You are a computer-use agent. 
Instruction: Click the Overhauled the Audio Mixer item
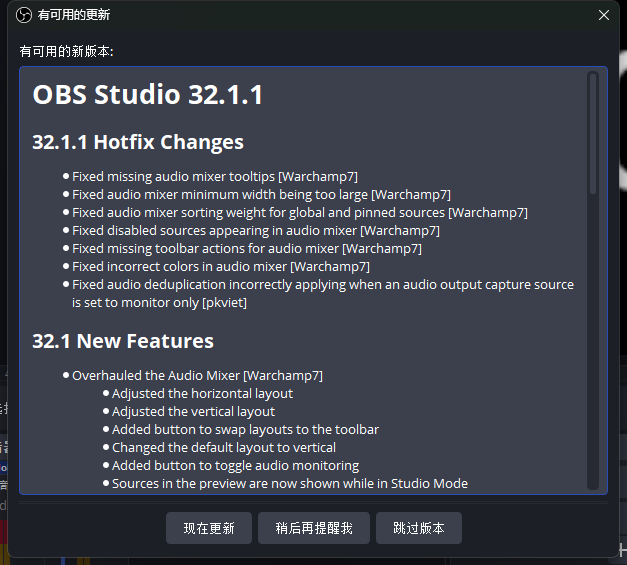[197, 376]
